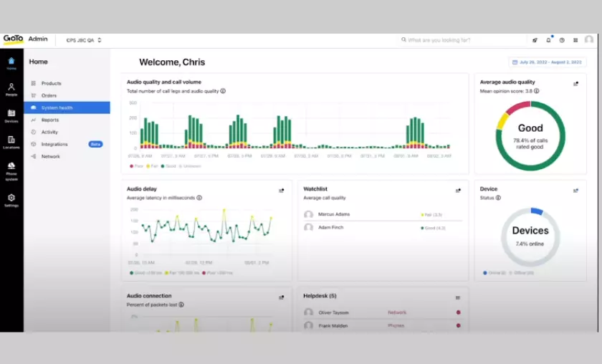The height and width of the screenshot is (364, 602).
Task: Select Integrations in the Home menu
Action: (54, 144)
